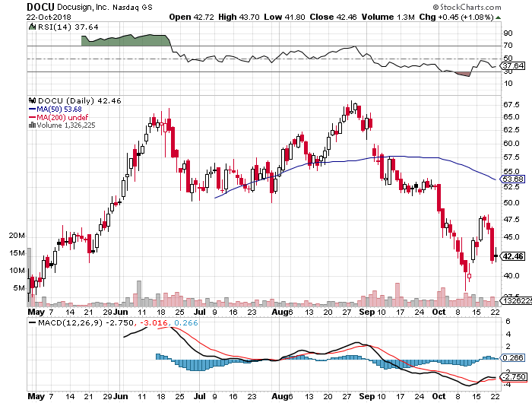Select the DOCU ticker symbol title
Image resolution: width=532 pixels, height=403 pixels.
click(44, 6)
